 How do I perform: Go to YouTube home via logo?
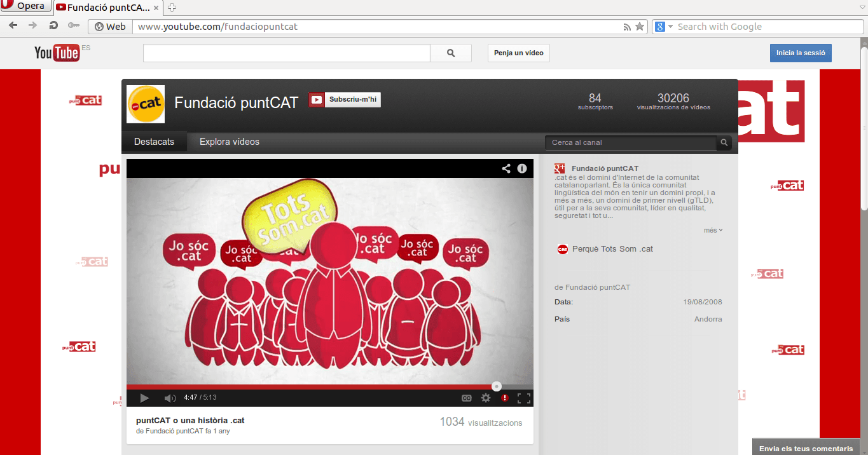pyautogui.click(x=57, y=52)
